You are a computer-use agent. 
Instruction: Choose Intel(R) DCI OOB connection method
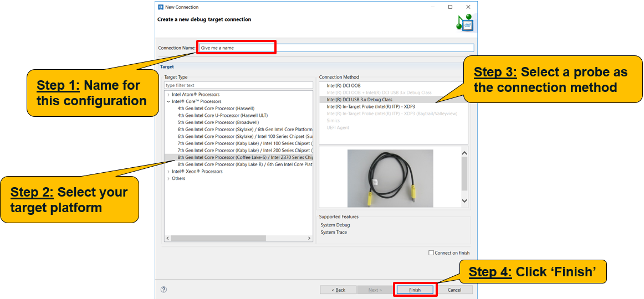[344, 85]
